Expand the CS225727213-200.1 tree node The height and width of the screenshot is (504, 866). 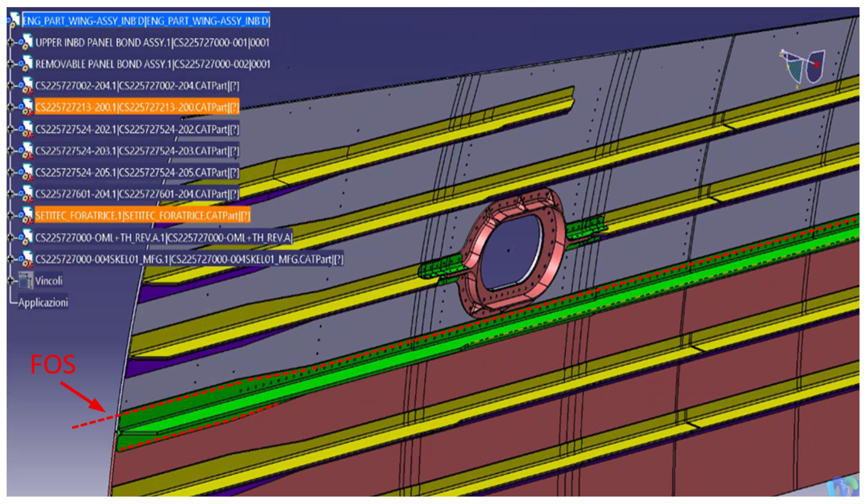11,107
